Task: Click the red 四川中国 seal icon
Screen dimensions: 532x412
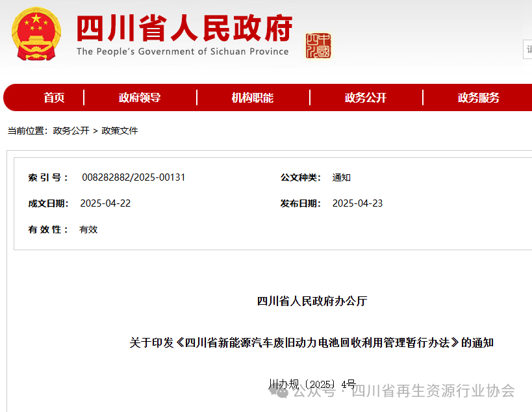Action: point(318,46)
